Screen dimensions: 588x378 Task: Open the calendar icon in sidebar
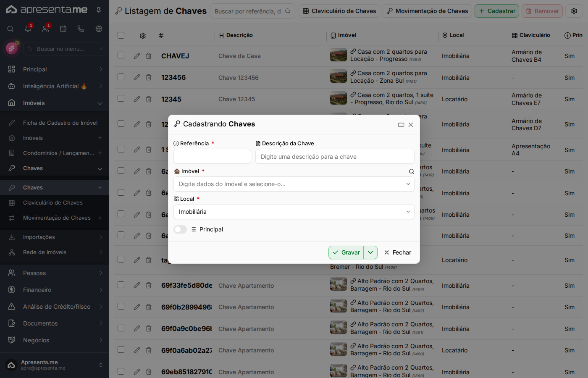click(x=63, y=29)
